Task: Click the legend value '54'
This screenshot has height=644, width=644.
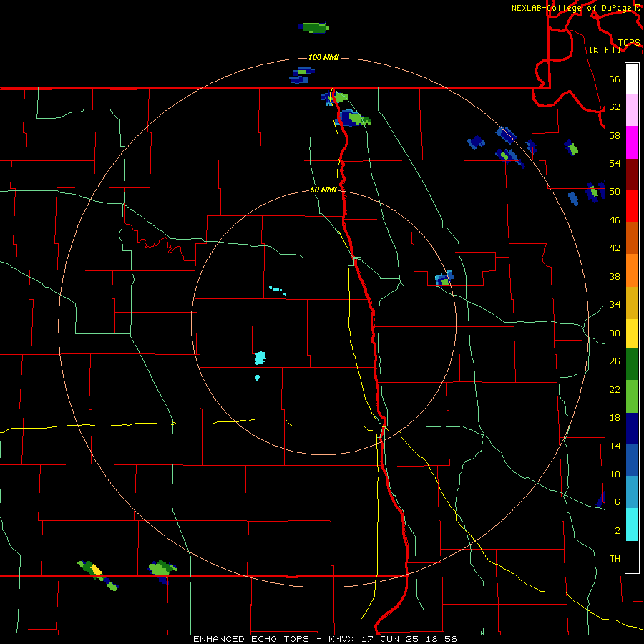Action: click(615, 163)
